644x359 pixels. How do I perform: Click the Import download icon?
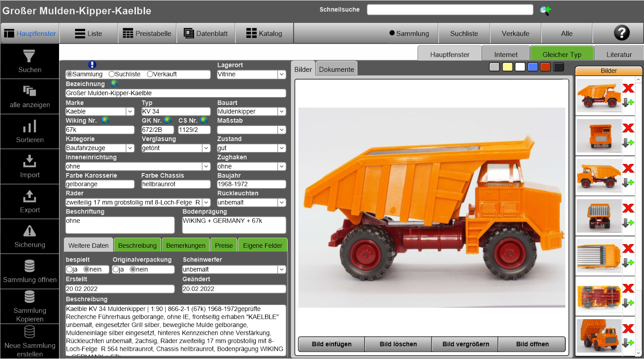[x=29, y=161]
